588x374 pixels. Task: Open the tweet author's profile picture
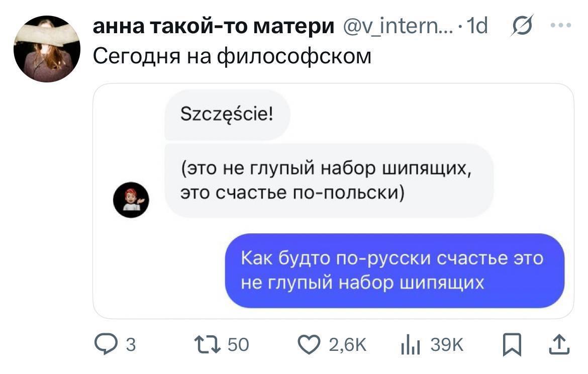click(47, 49)
